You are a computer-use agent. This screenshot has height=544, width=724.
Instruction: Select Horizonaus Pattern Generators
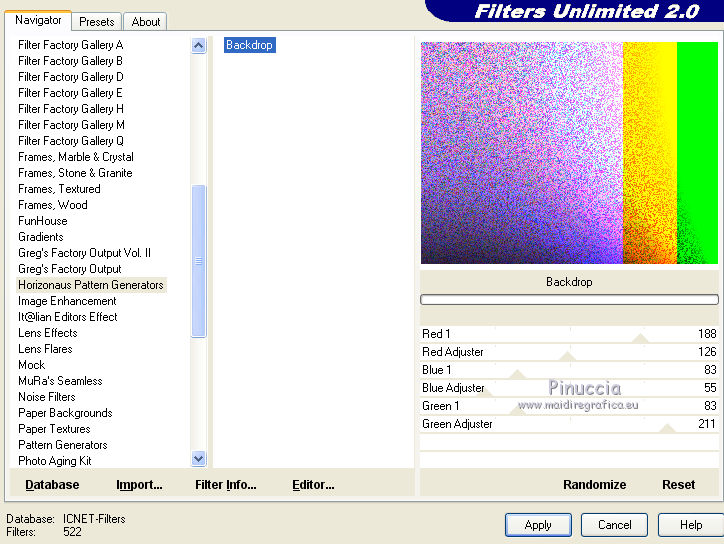point(91,285)
